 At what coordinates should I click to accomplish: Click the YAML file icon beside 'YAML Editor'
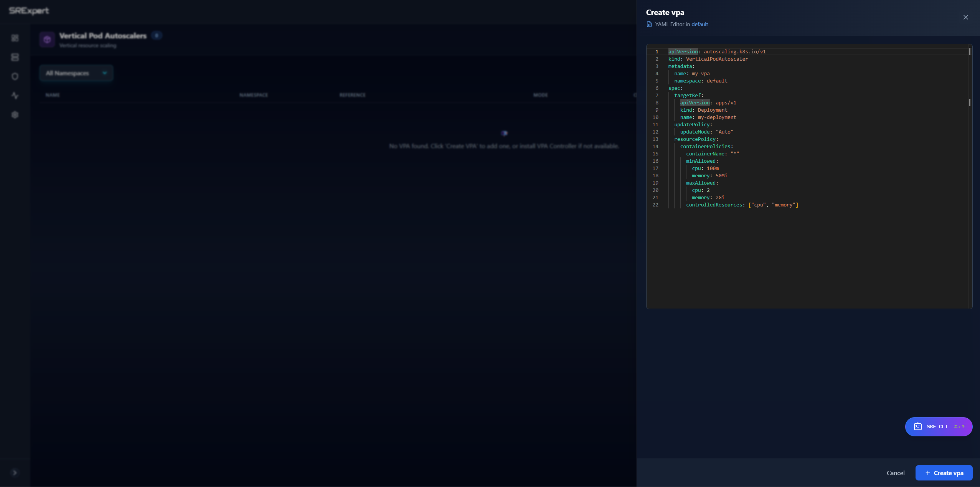[x=648, y=24]
